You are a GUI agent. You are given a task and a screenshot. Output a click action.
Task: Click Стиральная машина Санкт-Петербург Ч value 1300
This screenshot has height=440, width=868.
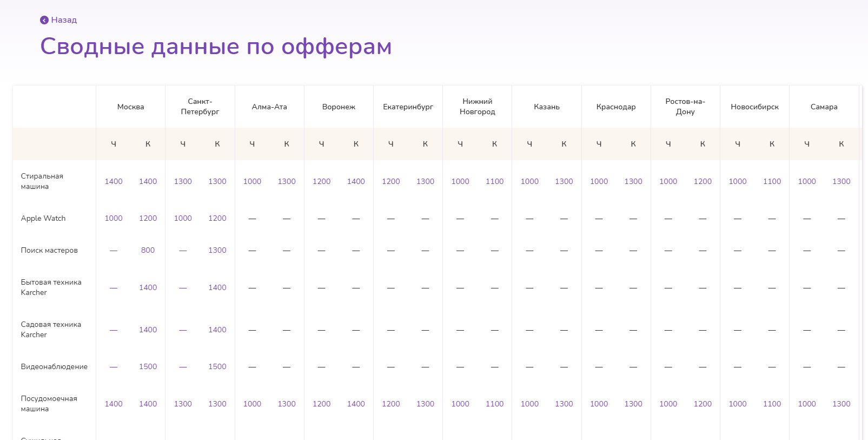(x=183, y=181)
